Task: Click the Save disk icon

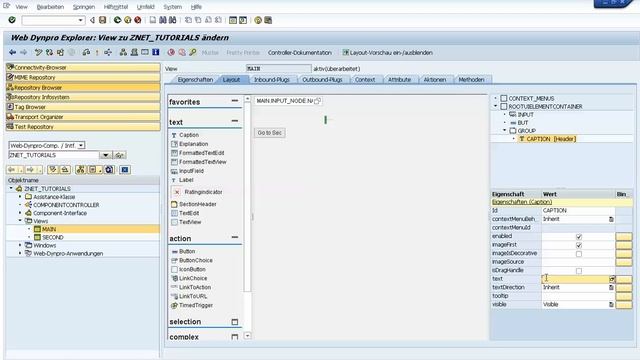Action: 102,20
